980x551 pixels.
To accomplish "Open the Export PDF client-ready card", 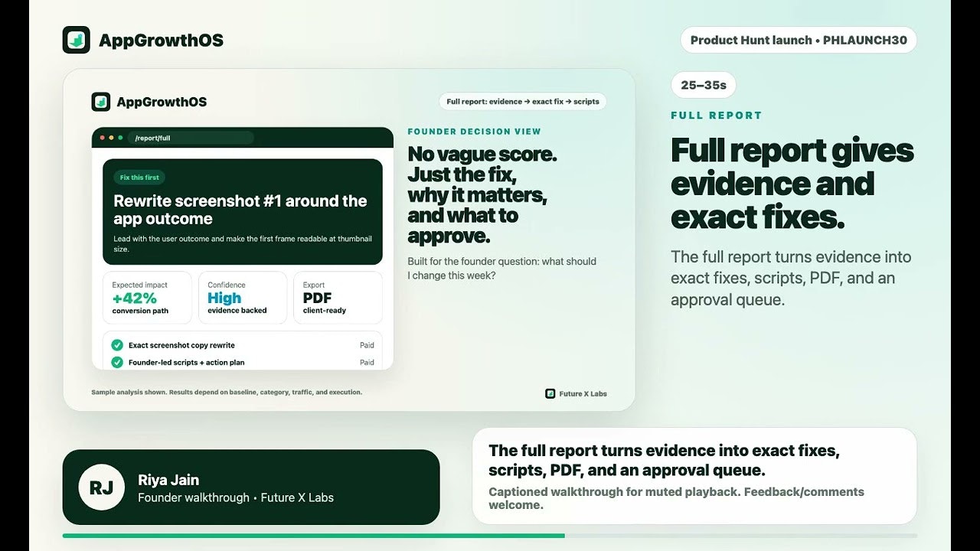I will [338, 298].
